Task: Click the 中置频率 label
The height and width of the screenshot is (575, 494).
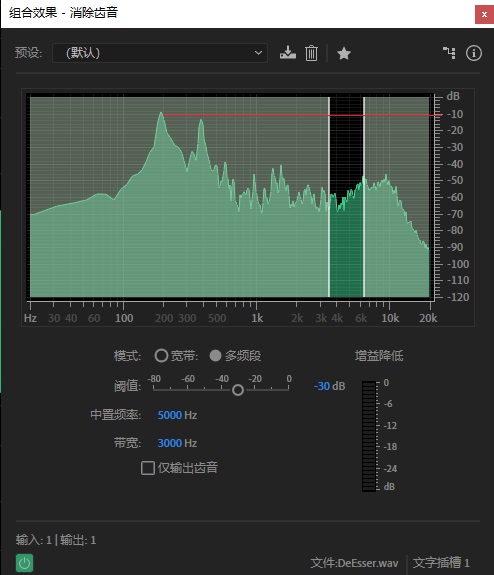Action: pos(116,415)
